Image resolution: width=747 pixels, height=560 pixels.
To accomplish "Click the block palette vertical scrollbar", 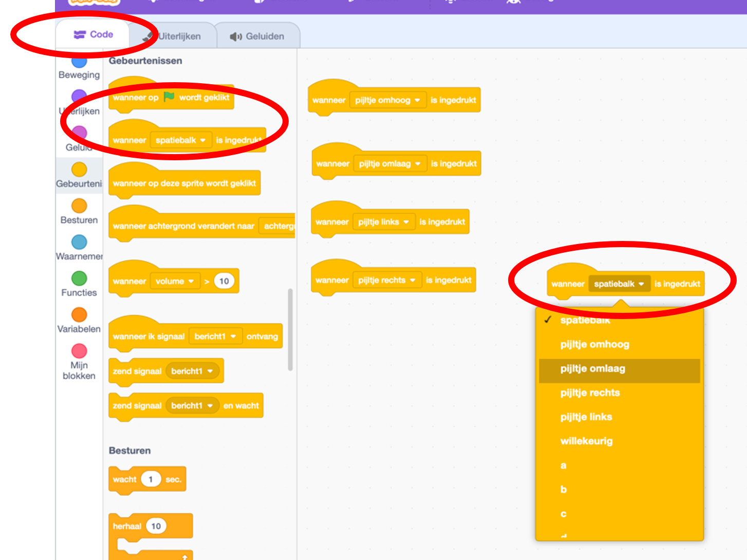I will click(x=290, y=329).
